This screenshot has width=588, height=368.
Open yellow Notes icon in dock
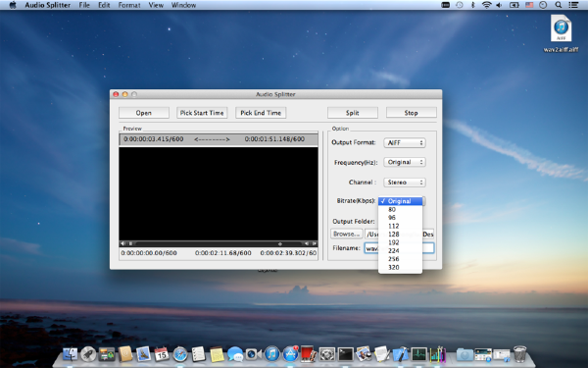click(x=217, y=354)
